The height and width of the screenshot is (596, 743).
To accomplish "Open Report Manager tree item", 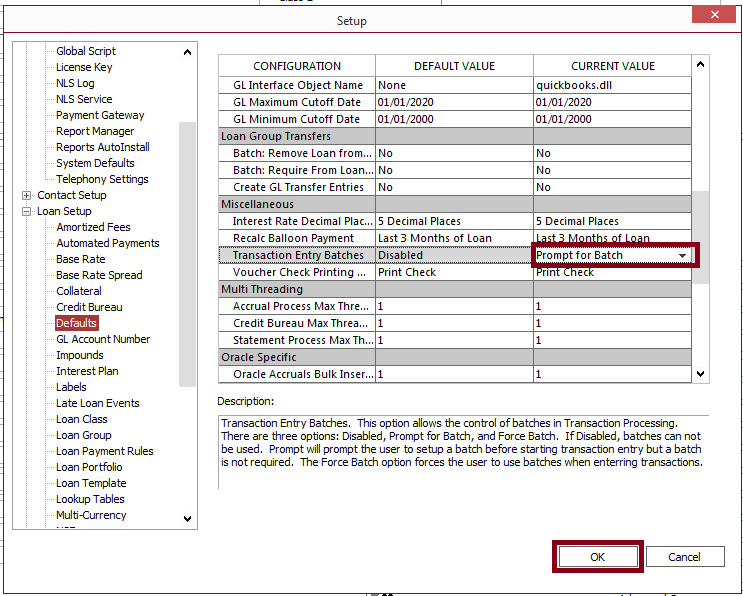I will point(95,131).
